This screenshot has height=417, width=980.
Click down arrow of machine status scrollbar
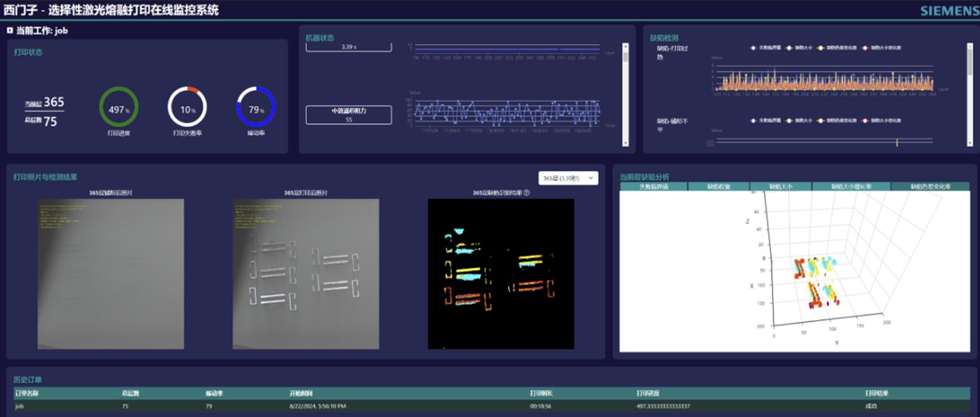pos(626,142)
